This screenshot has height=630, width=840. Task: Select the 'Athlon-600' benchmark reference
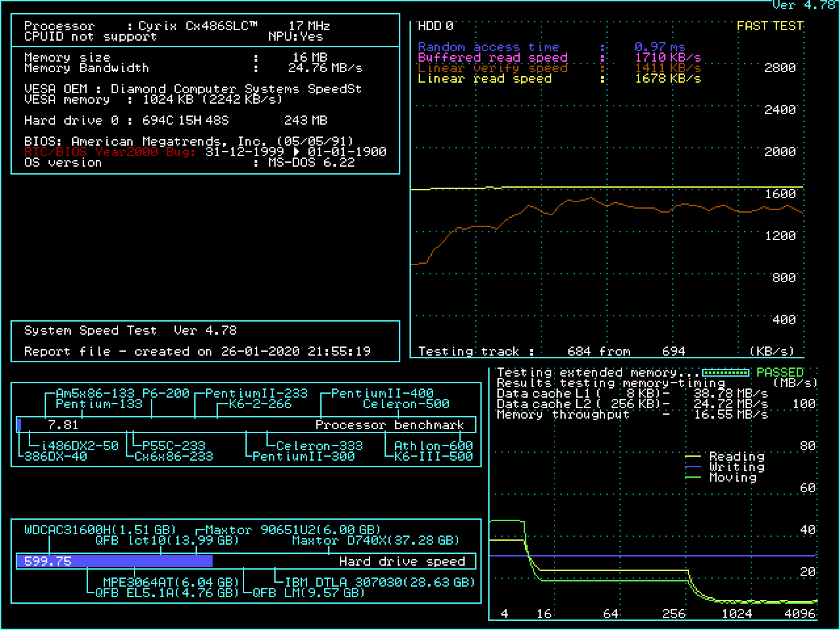pyautogui.click(x=434, y=446)
